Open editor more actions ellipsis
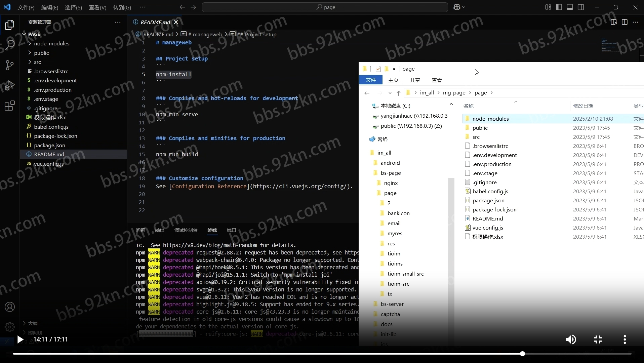The image size is (644, 363). point(635,22)
